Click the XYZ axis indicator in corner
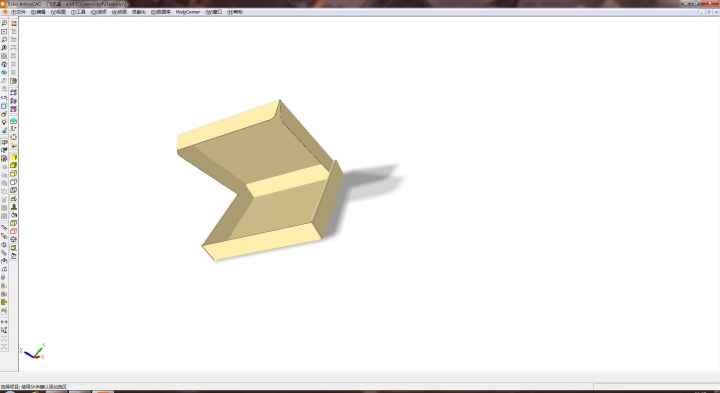The height and width of the screenshot is (393, 720). 33,351
